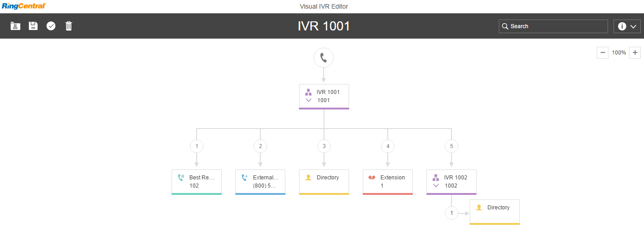Open the IVR menu folder icon

15,26
